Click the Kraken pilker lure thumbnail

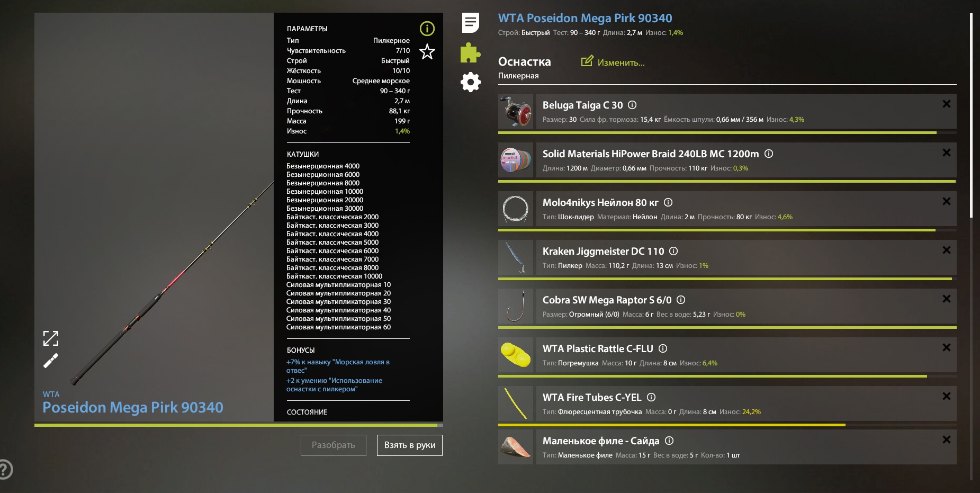516,257
